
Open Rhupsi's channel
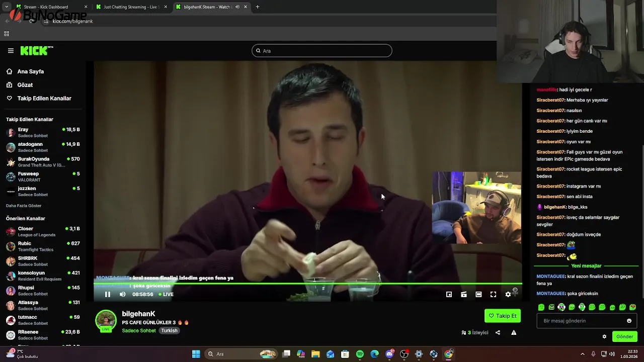point(43,291)
